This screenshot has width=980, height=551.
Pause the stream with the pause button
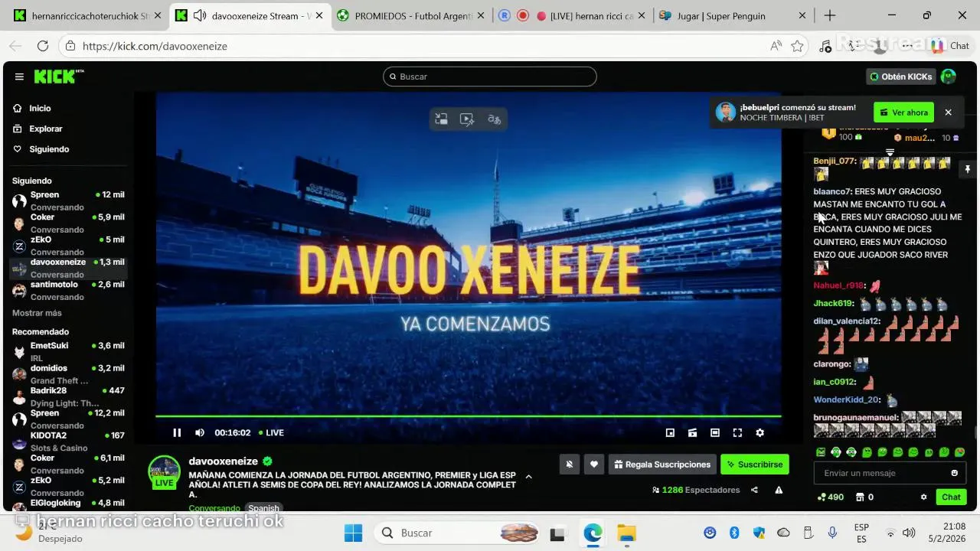tap(177, 432)
